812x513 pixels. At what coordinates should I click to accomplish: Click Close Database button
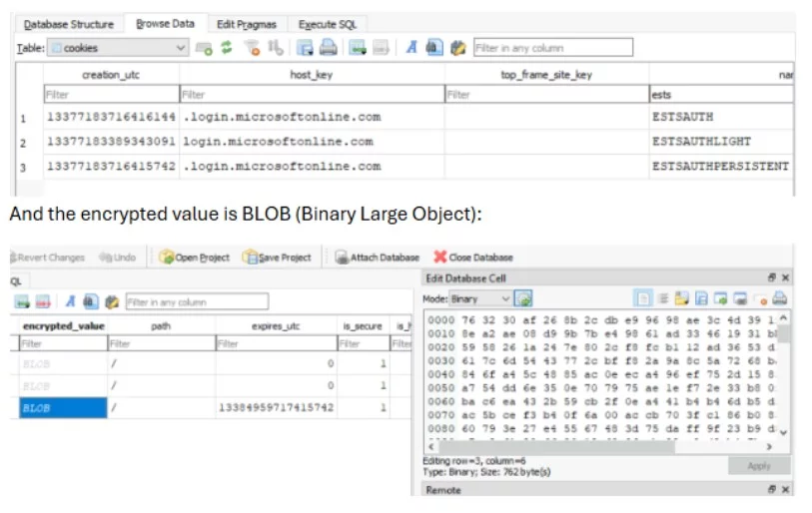point(472,257)
